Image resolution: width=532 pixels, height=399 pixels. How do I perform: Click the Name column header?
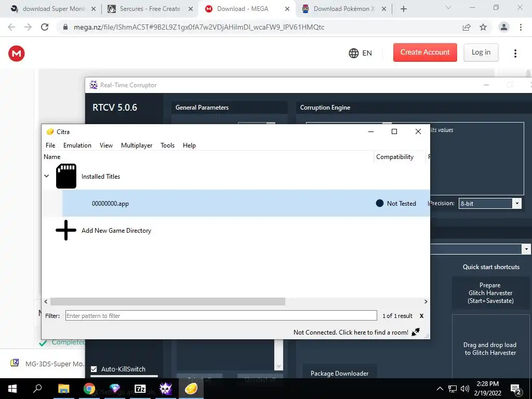click(x=52, y=157)
